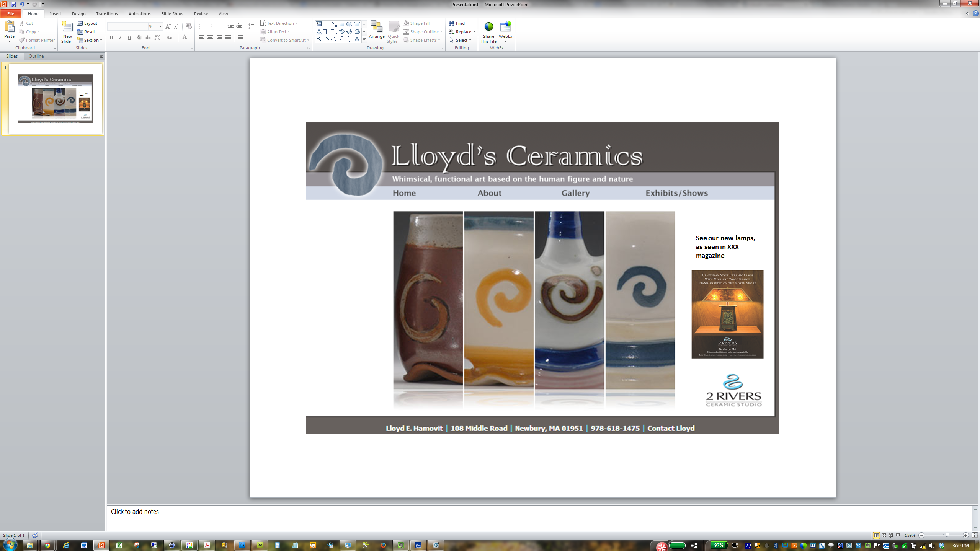Expand the shapes gallery More arrow
This screenshot has height=551, width=980.
coord(364,39)
